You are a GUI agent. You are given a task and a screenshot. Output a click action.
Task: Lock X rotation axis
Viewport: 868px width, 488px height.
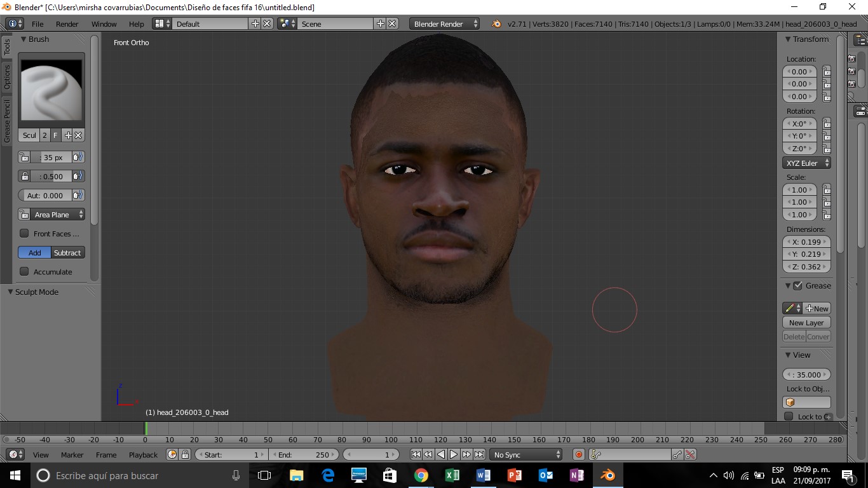click(x=826, y=124)
